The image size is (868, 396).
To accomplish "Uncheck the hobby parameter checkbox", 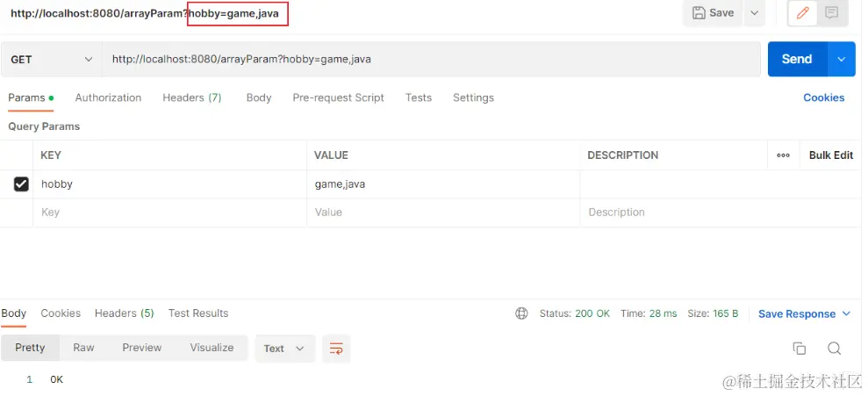I will [x=21, y=184].
